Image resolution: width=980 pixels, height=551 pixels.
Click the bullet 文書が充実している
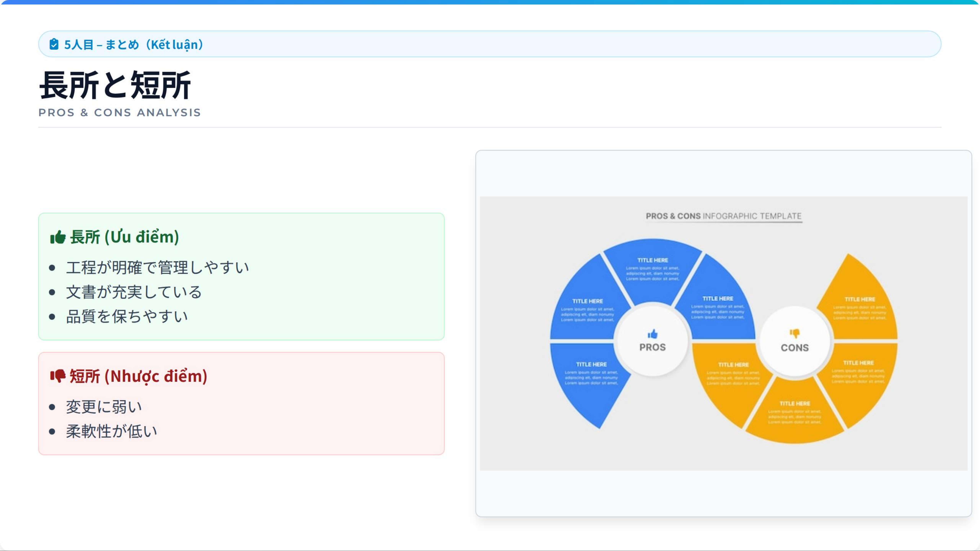[134, 292]
